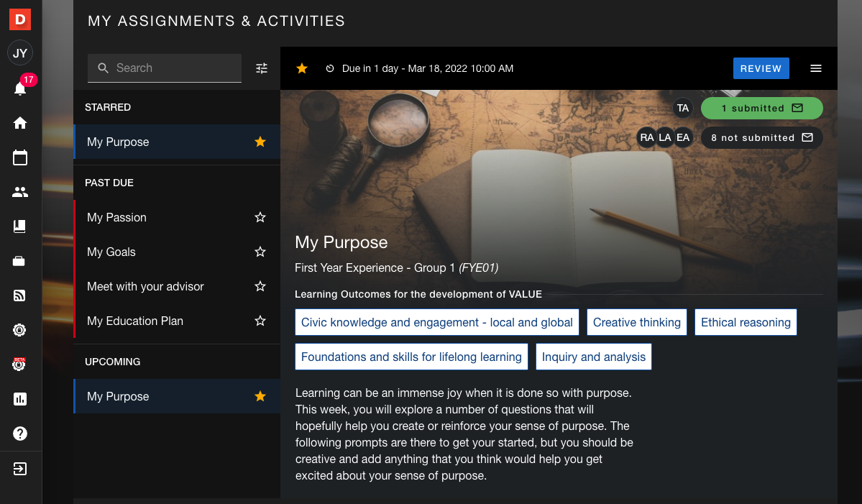Click the Review button

tap(761, 68)
